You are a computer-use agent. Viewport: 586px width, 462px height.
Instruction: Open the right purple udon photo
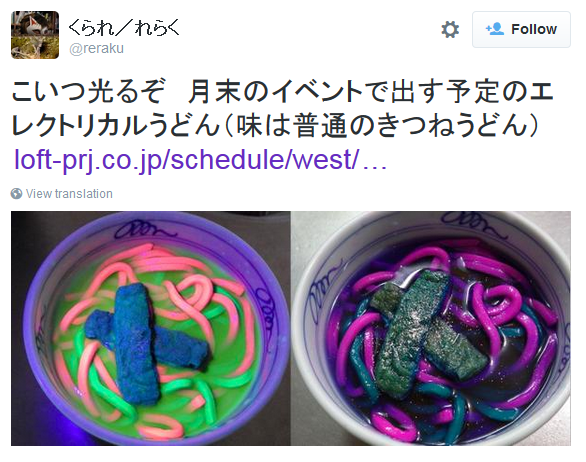431,328
